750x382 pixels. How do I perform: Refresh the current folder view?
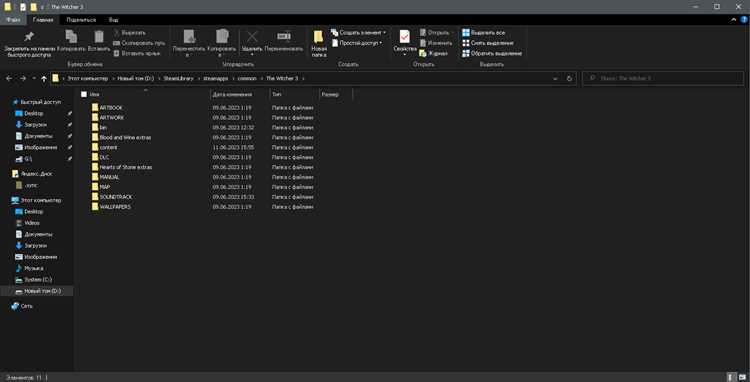(569, 78)
